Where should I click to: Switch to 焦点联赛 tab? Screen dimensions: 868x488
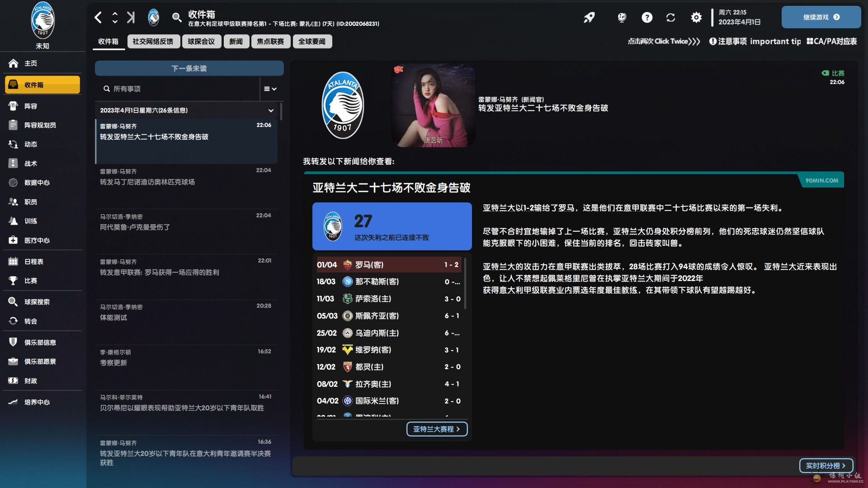point(270,42)
